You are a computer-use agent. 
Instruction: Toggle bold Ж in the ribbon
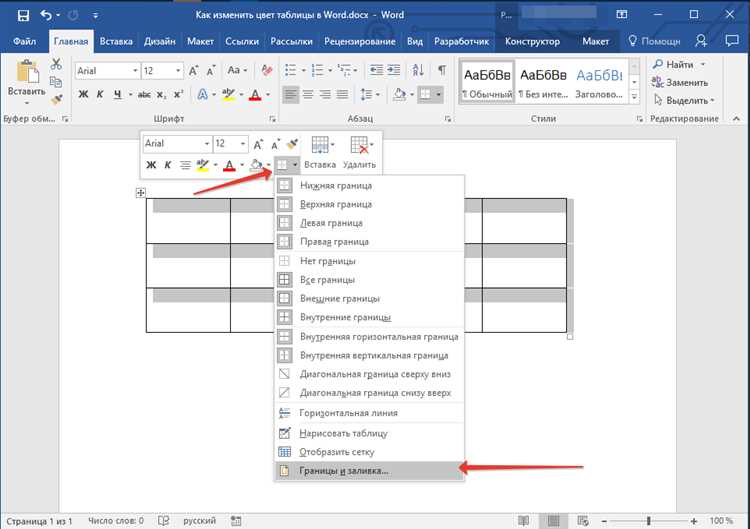click(83, 95)
